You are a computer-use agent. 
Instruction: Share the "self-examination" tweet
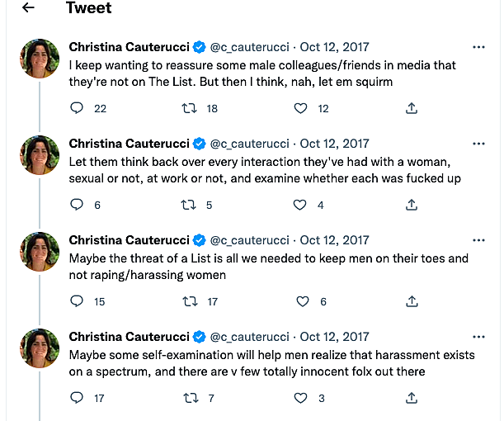pyautogui.click(x=412, y=398)
